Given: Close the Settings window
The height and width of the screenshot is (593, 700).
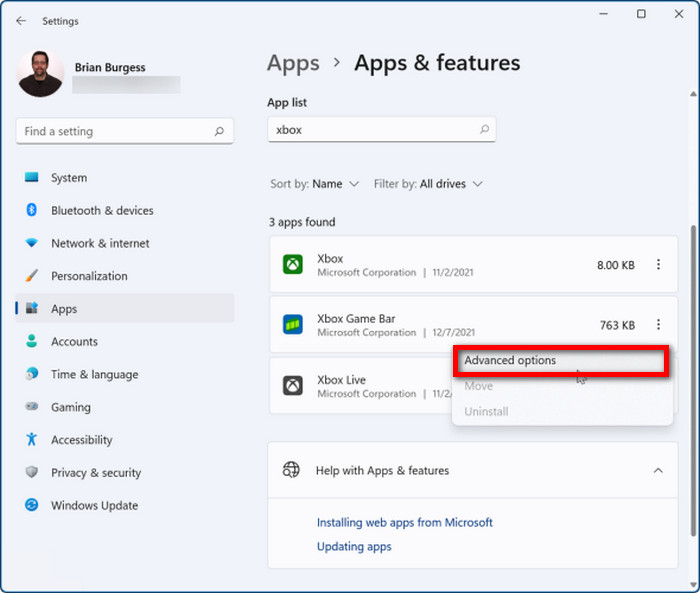Looking at the screenshot, I should pos(679,14).
